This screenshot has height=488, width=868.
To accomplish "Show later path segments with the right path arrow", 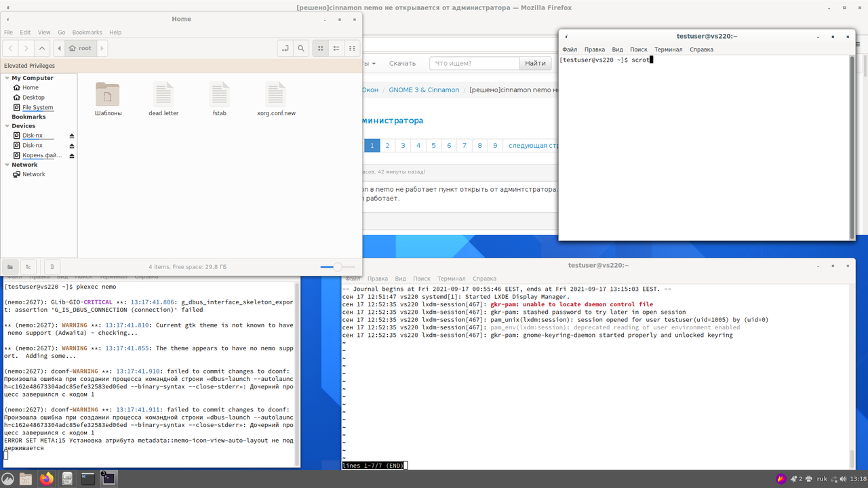I will click(x=102, y=48).
